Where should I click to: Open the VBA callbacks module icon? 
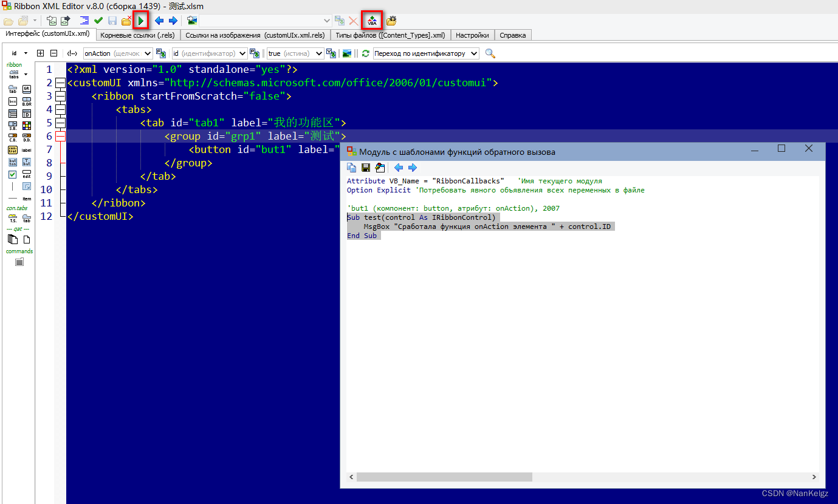[x=371, y=20]
